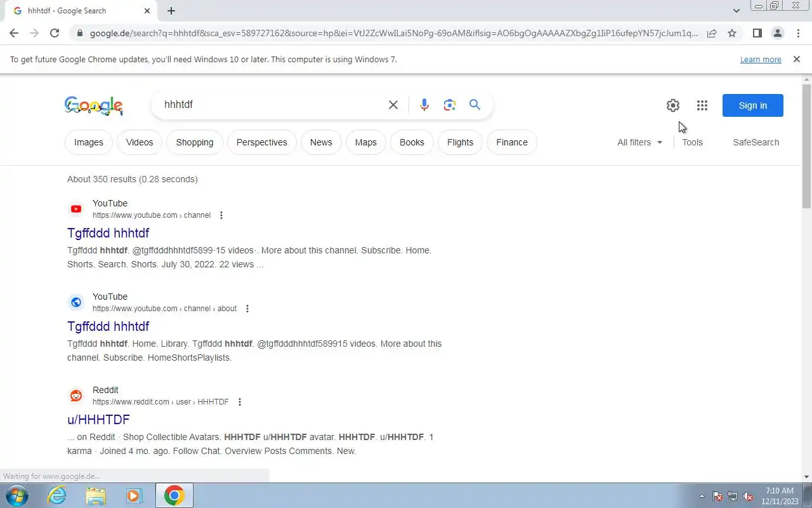Viewport: 812px width, 508px height.
Task: Open Tgffddd hhhtdf channel about result
Action: click(108, 326)
